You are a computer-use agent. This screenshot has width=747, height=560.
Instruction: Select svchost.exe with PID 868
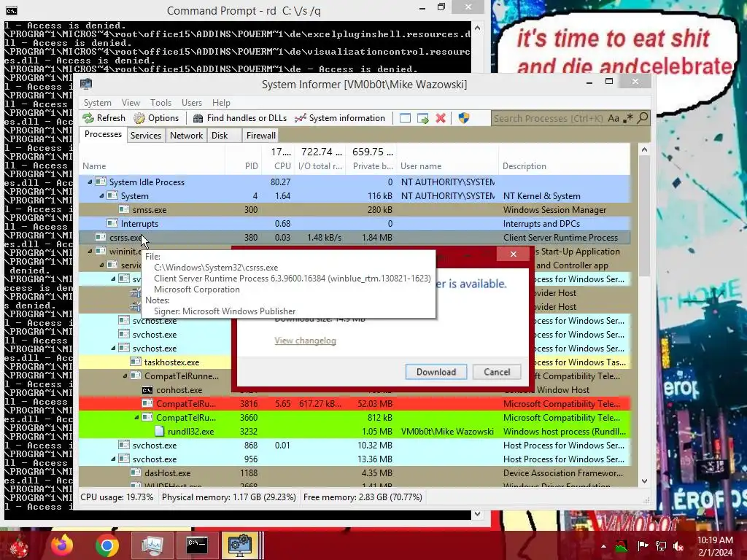(355, 445)
